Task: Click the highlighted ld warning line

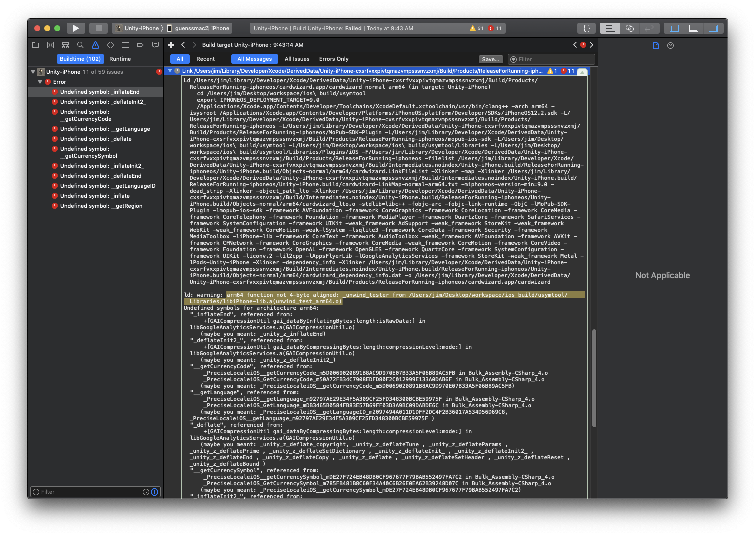Action: (384, 298)
